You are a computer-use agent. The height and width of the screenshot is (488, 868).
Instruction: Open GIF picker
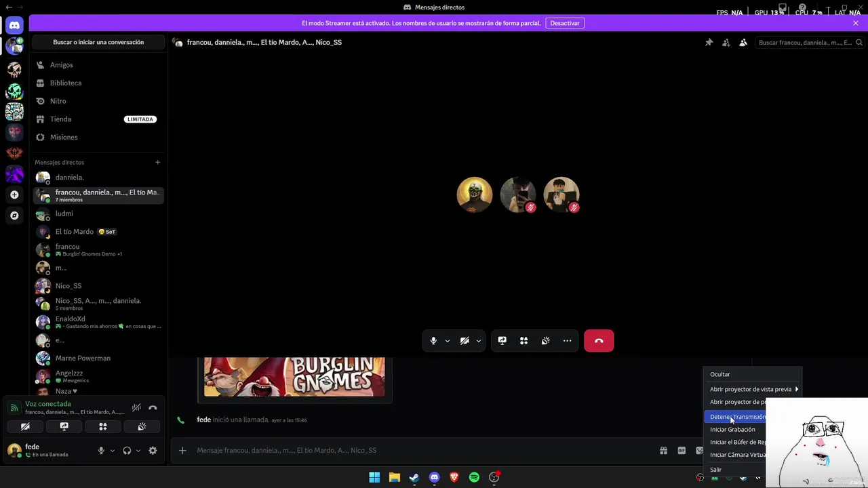click(682, 451)
